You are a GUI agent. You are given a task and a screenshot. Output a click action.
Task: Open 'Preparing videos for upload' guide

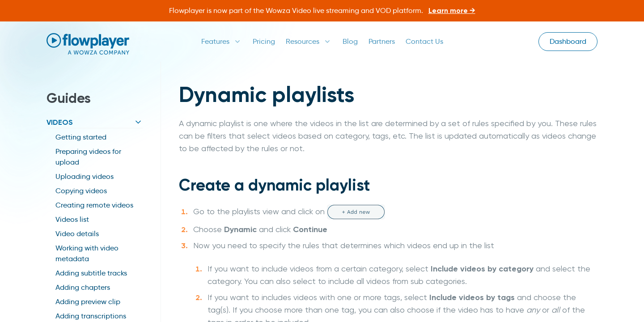click(88, 157)
